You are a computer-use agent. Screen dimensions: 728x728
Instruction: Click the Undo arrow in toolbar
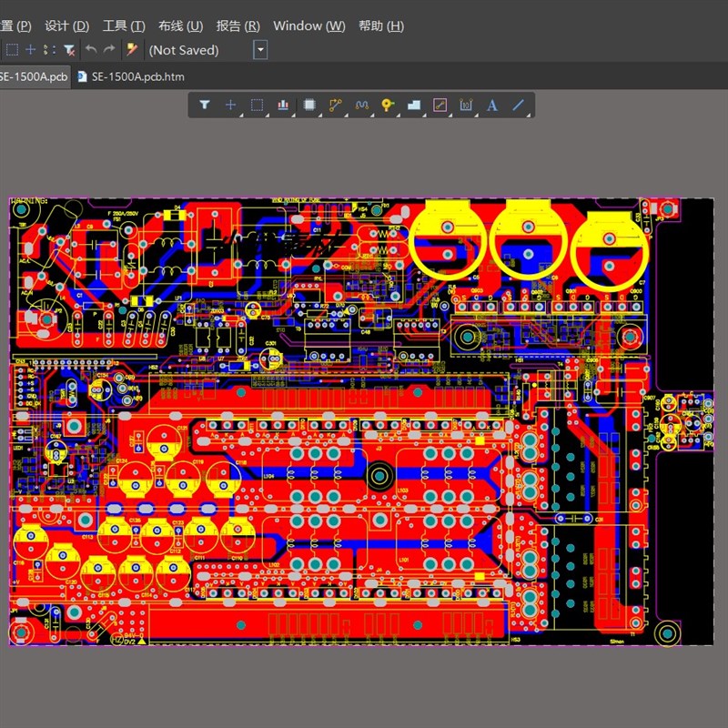91,50
